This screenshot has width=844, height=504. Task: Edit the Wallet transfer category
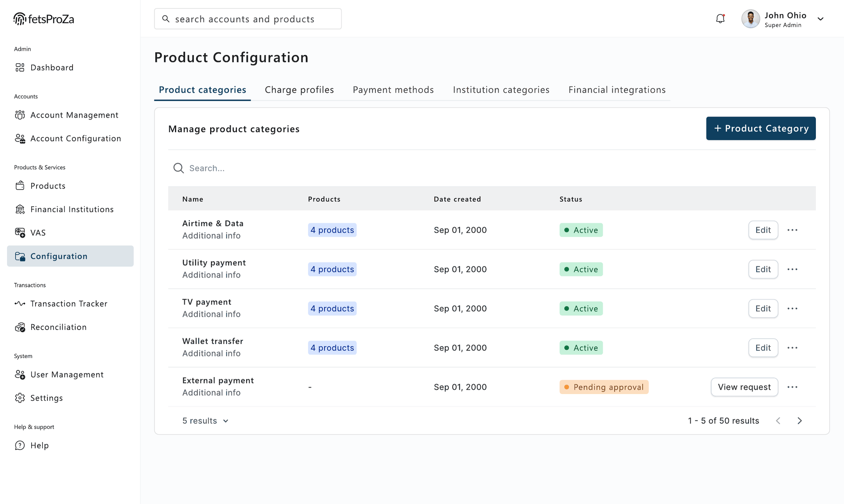point(763,348)
